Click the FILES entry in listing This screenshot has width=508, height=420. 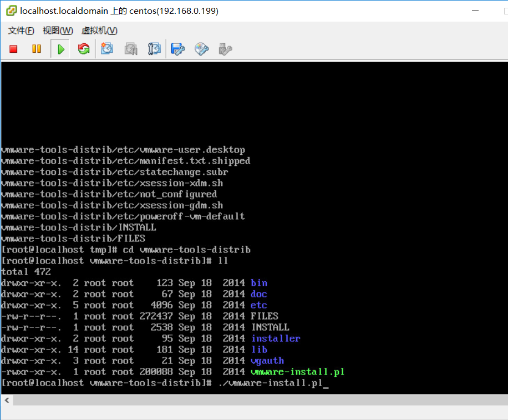pyautogui.click(x=265, y=316)
